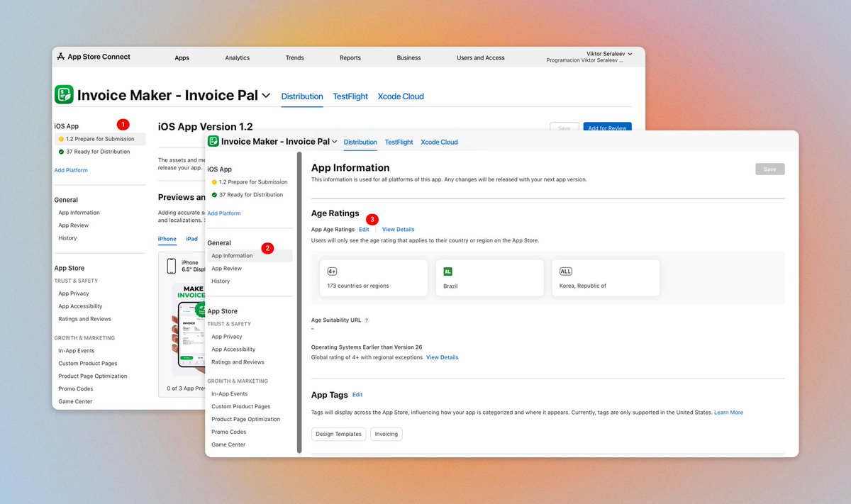
Task: Click Add Platform link in front window
Action: [x=224, y=213]
